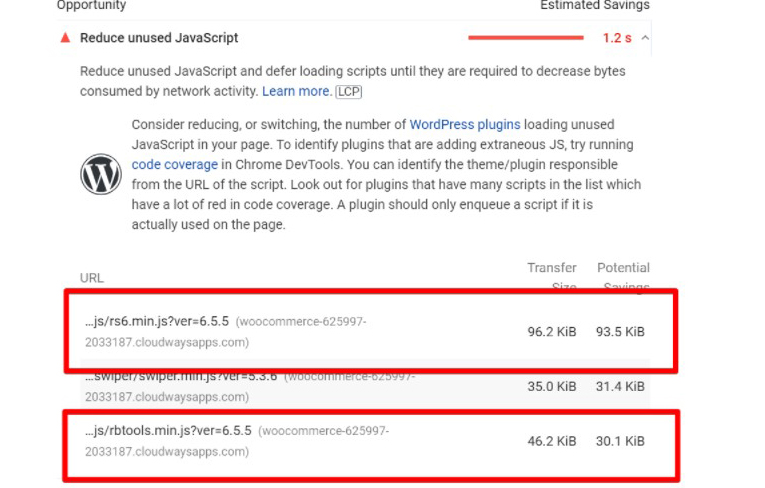Click the 96.2 KiB transfer size value
765x488 pixels.
[x=552, y=332]
